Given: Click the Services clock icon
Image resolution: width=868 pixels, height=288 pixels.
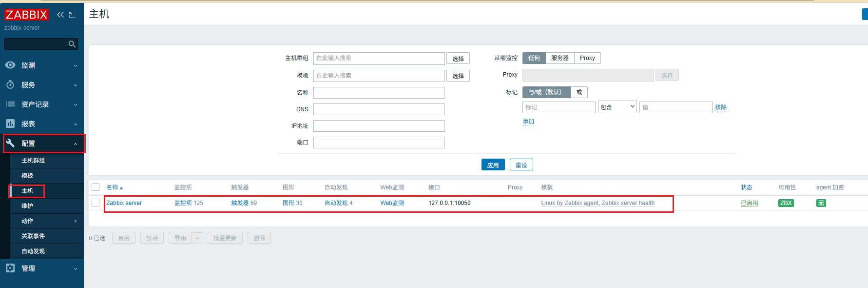Looking at the screenshot, I should (10, 84).
